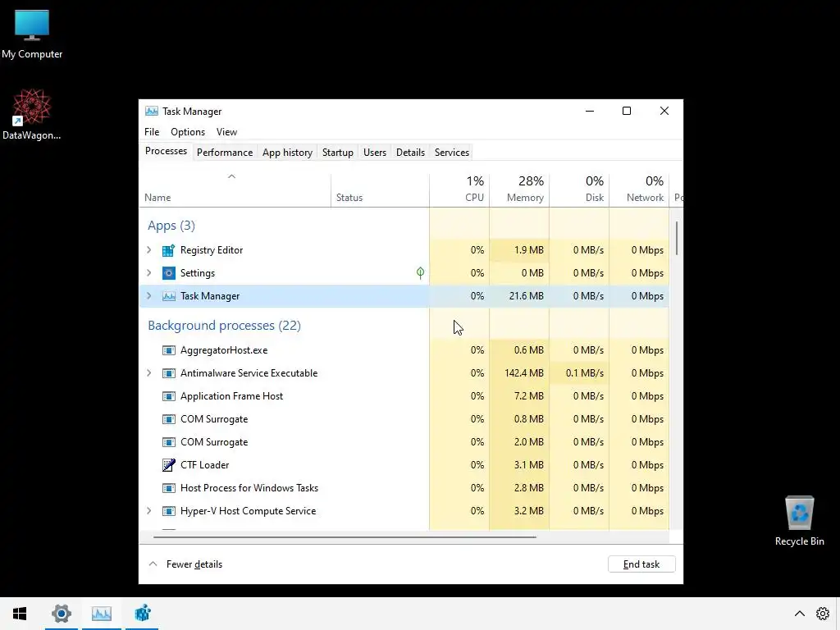Select the Application Frame Host name

231,396
